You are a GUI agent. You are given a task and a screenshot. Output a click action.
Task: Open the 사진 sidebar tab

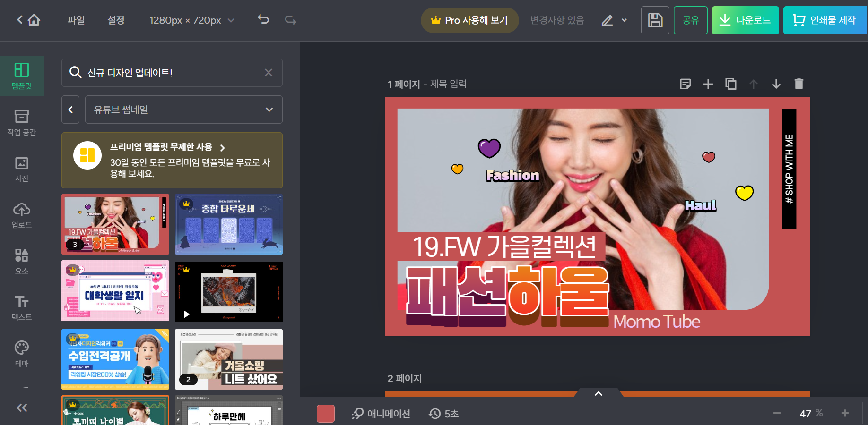(x=22, y=169)
